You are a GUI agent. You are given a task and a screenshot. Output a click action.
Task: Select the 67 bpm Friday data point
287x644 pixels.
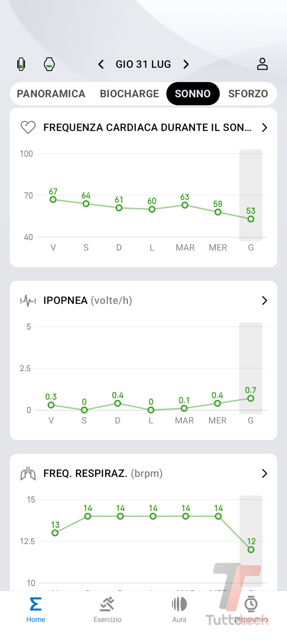click(x=53, y=200)
